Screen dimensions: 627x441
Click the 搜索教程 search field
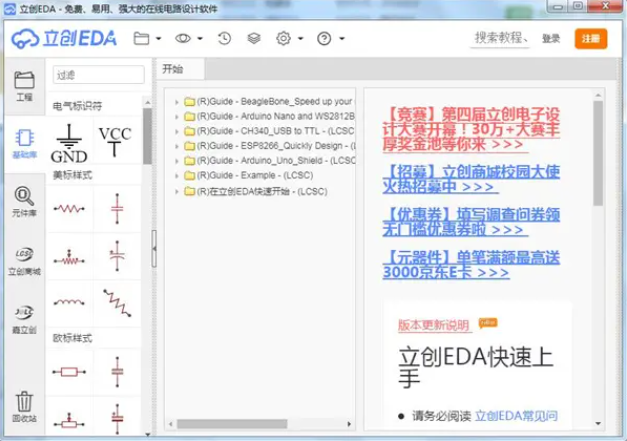pos(501,38)
